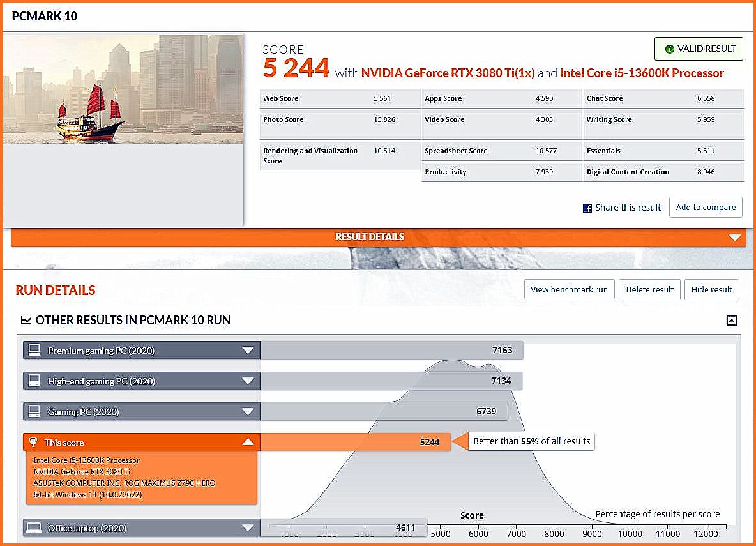Click the 4611 score bar
Image resolution: width=756 pixels, height=546 pixels.
pos(344,527)
